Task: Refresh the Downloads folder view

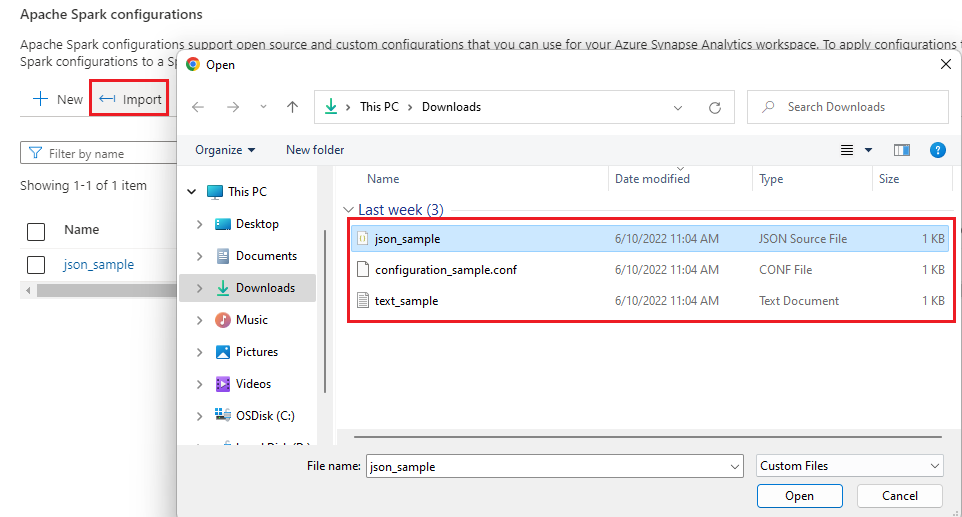Action: click(x=714, y=107)
